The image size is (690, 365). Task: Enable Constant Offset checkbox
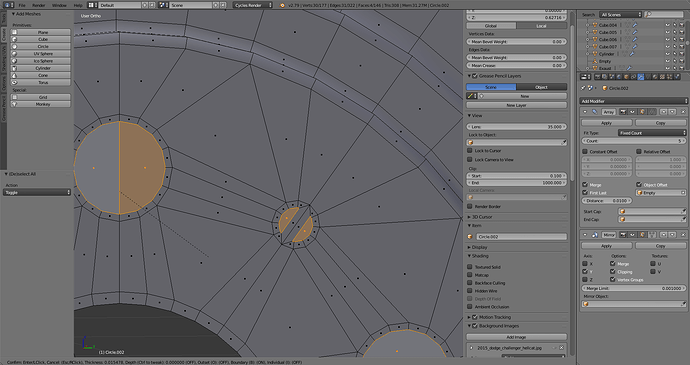[585, 151]
